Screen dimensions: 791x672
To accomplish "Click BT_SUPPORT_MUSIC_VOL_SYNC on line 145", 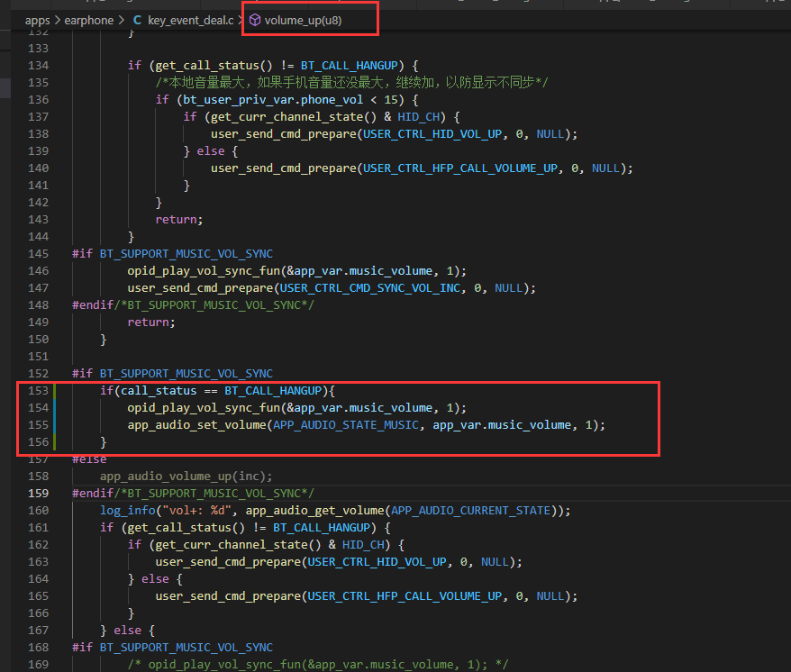I will click(186, 254).
